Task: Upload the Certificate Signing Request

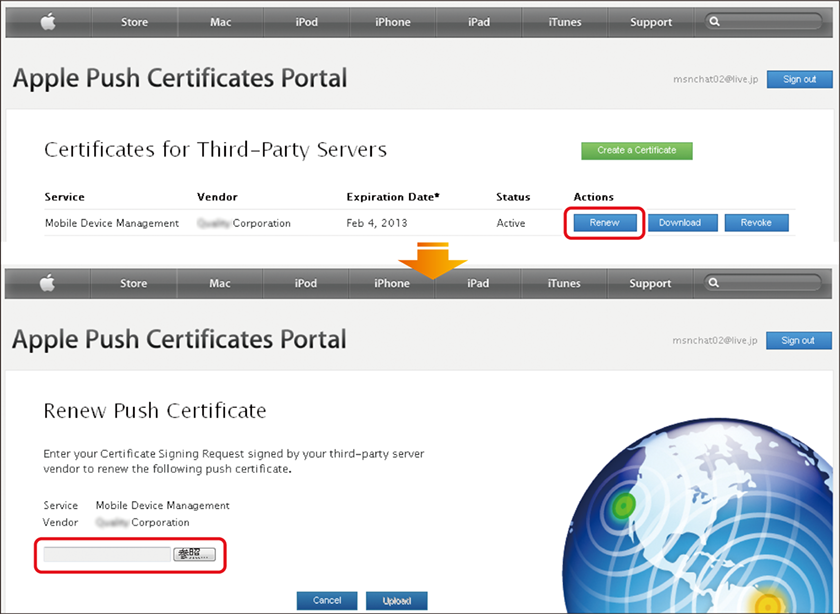Action: [x=396, y=601]
